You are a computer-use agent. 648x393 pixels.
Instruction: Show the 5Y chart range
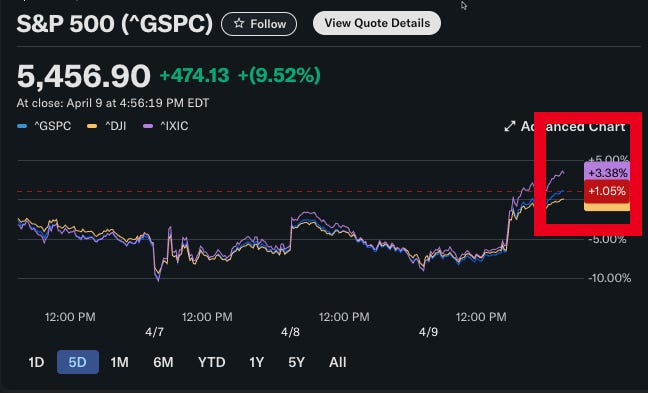pos(296,362)
